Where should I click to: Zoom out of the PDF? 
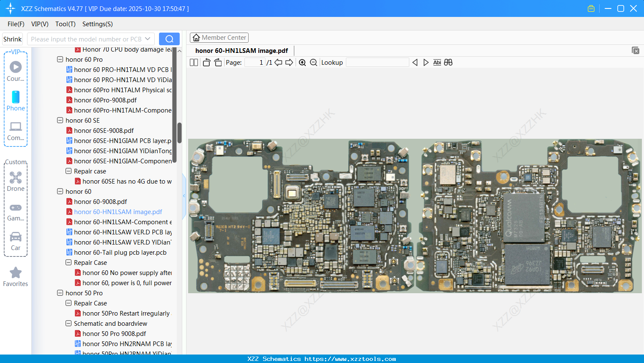(313, 63)
